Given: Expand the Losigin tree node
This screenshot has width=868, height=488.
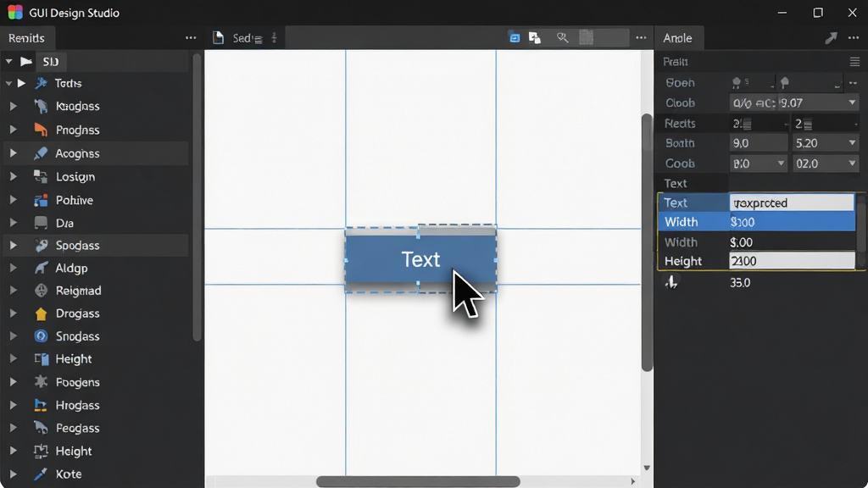Looking at the screenshot, I should coord(14,176).
